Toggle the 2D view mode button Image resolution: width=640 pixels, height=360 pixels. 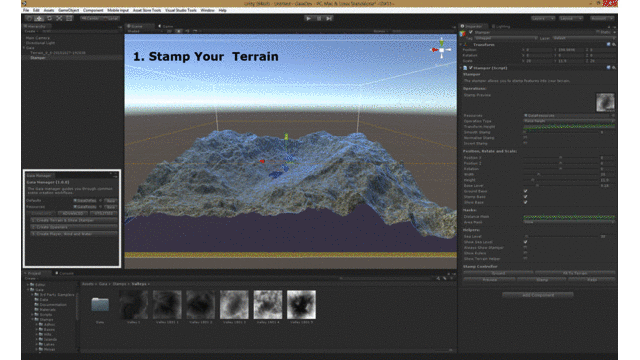click(x=169, y=31)
